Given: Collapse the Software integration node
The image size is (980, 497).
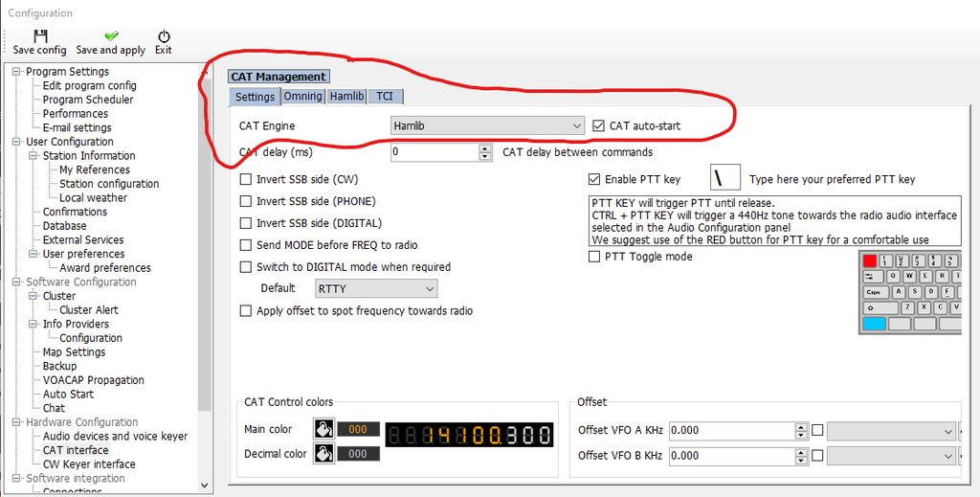Looking at the screenshot, I should 17,478.
